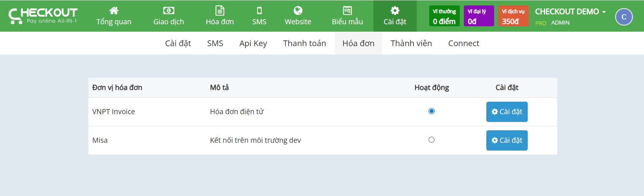The width and height of the screenshot is (644, 196).
Task: Click the orange Ví dịch vụ balance
Action: point(513,16)
